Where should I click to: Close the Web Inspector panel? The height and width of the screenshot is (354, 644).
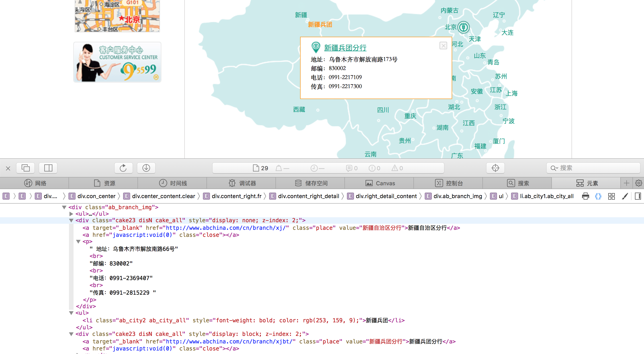8,168
